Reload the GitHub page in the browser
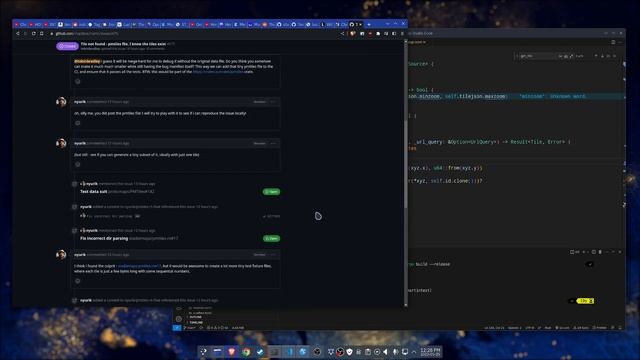This screenshot has height=360, width=640. (34, 33)
